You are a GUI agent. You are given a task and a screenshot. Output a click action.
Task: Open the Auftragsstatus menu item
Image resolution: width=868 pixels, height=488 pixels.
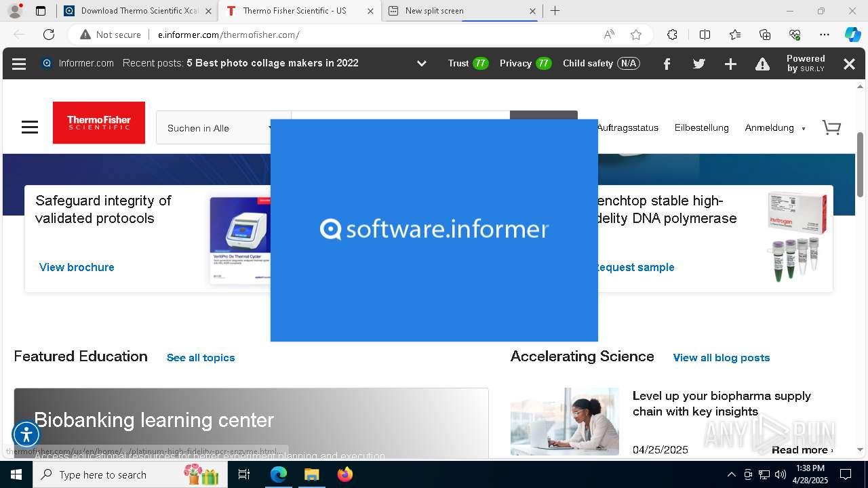pos(628,127)
